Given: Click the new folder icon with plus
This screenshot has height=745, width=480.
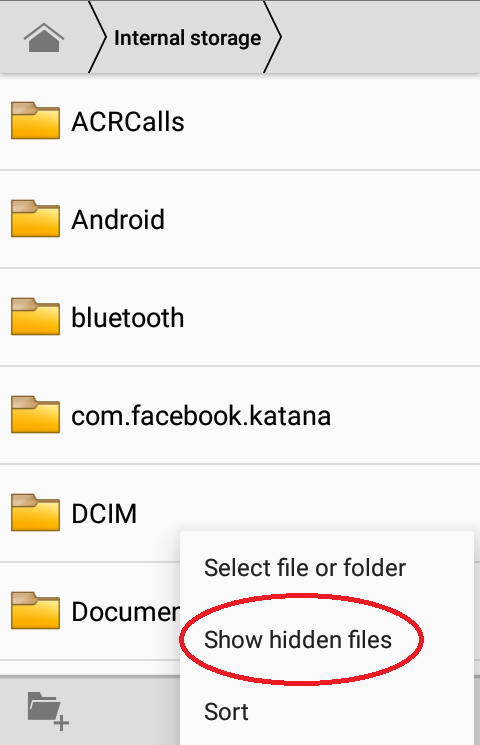Looking at the screenshot, I should 48,711.
